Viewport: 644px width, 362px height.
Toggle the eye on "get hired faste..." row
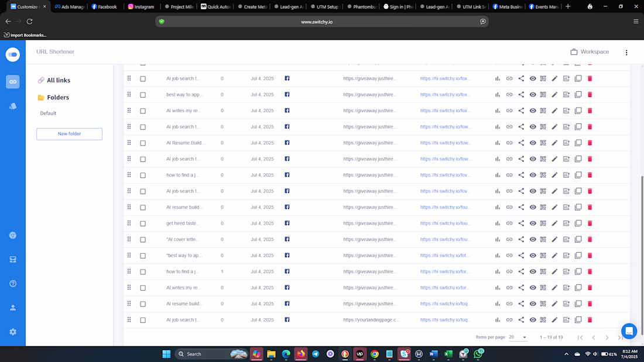533,223
